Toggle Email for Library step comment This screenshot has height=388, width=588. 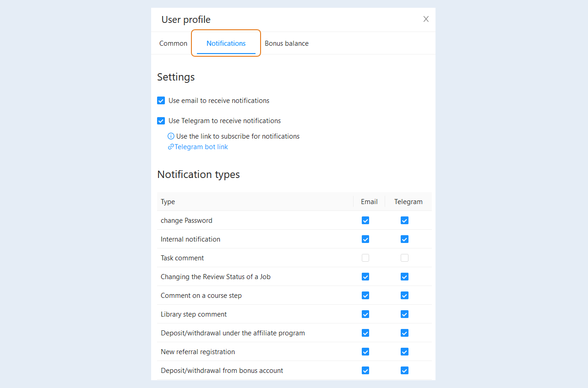(x=365, y=314)
